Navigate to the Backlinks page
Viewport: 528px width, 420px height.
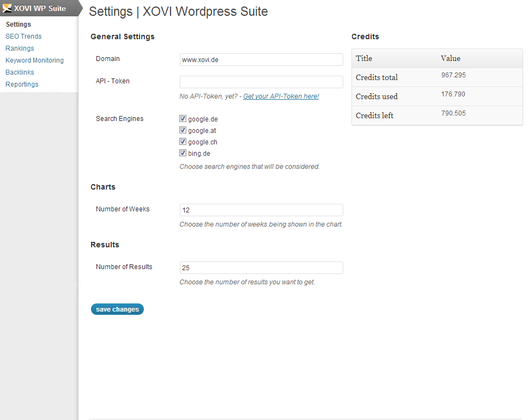point(20,72)
